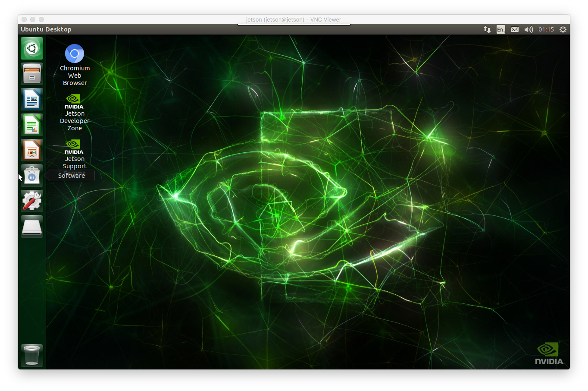The width and height of the screenshot is (588, 391).
Task: Open the En keyboard input indicator
Action: coord(500,29)
